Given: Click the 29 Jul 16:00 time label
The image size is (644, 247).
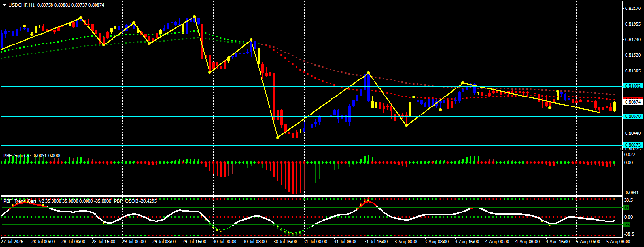Looking at the screenshot, I should click(193, 241).
